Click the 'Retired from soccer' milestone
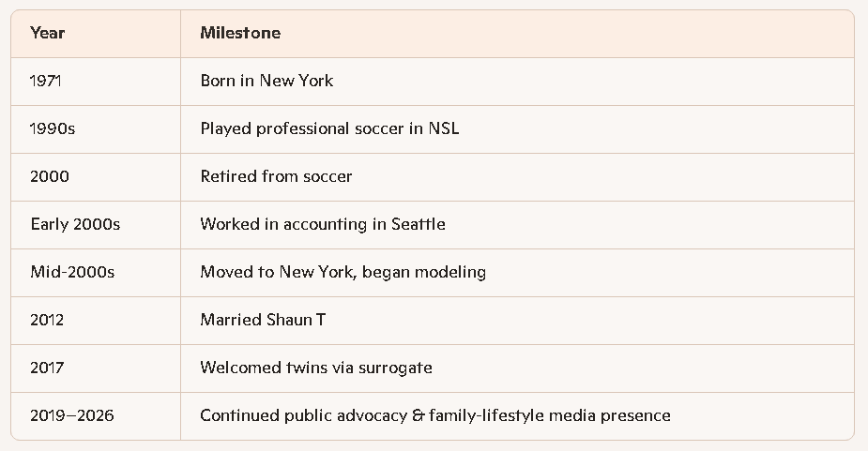The height and width of the screenshot is (451, 868). point(276,176)
